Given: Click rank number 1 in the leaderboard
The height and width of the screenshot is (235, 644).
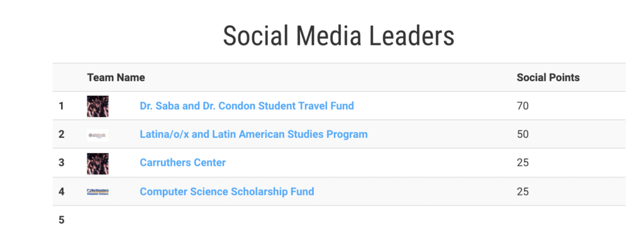Looking at the screenshot, I should coord(61,106).
